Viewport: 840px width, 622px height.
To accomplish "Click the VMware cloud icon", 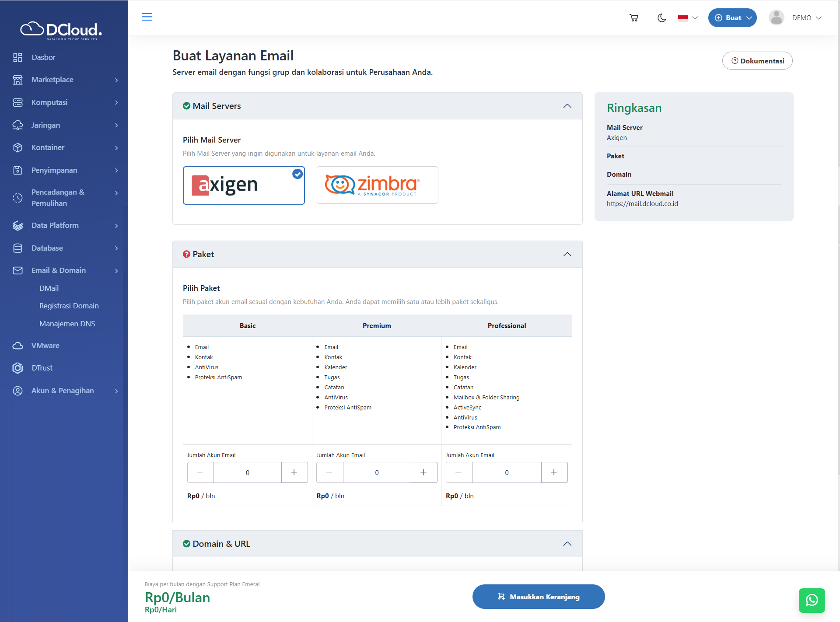I will (17, 346).
